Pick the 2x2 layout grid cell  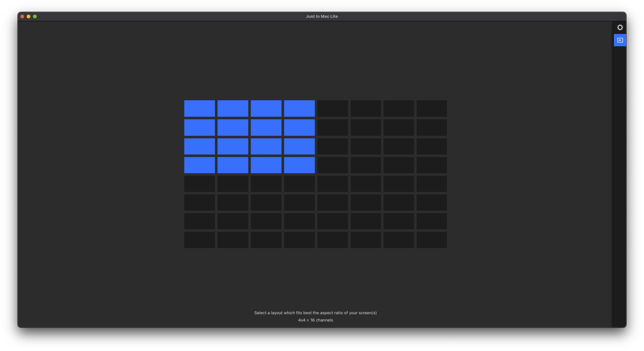(233, 127)
